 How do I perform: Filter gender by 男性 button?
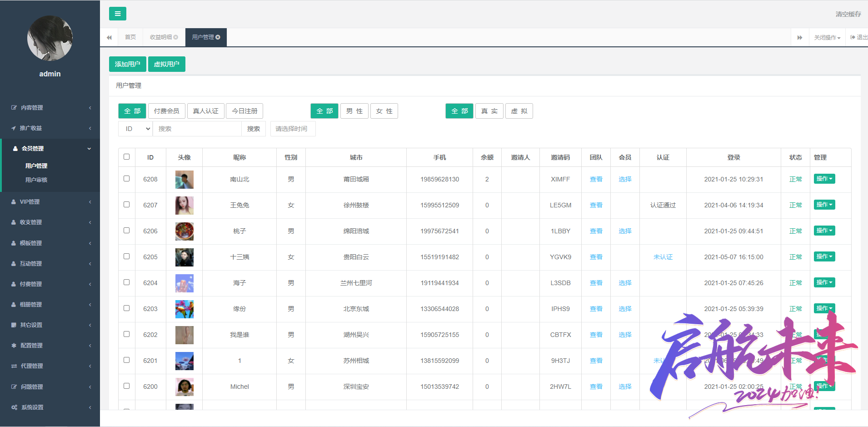(354, 111)
